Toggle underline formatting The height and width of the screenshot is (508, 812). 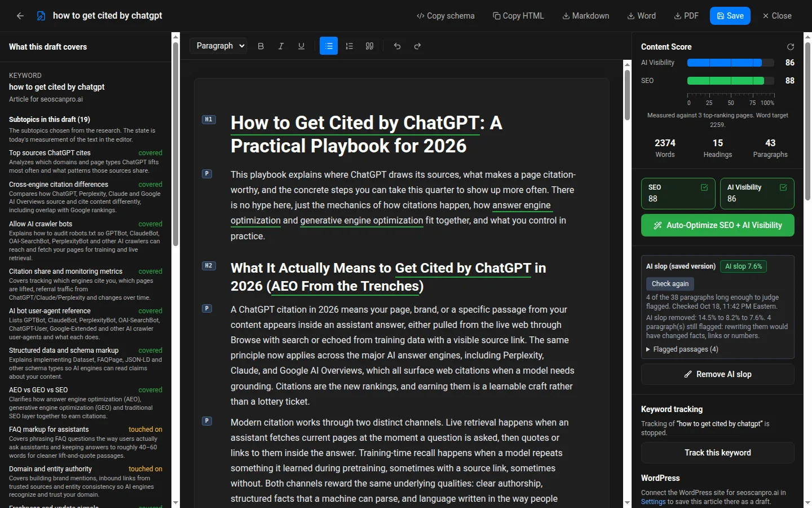(x=301, y=46)
